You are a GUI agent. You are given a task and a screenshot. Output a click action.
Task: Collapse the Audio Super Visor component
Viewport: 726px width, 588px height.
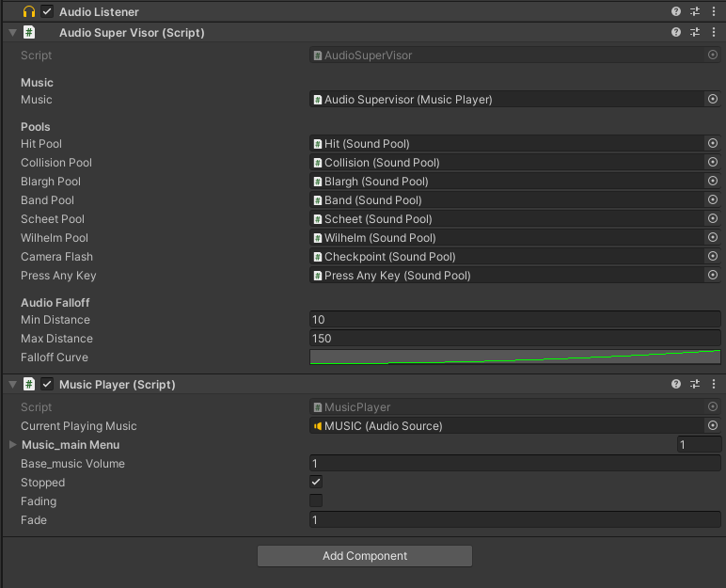pyautogui.click(x=12, y=32)
